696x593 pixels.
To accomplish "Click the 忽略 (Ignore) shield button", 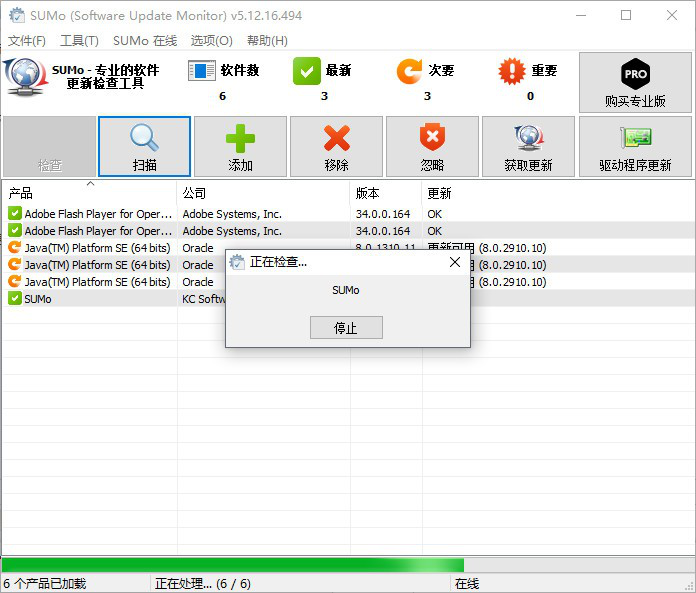I will coord(432,146).
